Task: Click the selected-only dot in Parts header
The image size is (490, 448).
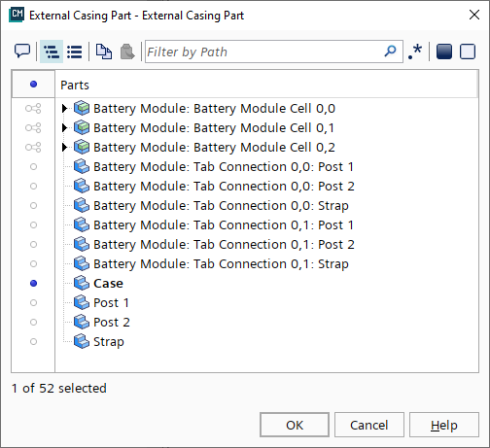Action: point(33,85)
